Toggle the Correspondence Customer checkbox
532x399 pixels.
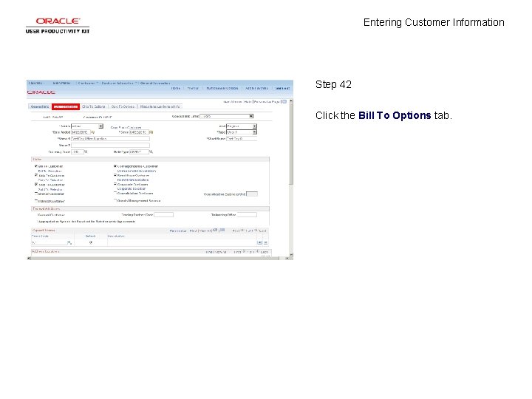coord(115,166)
